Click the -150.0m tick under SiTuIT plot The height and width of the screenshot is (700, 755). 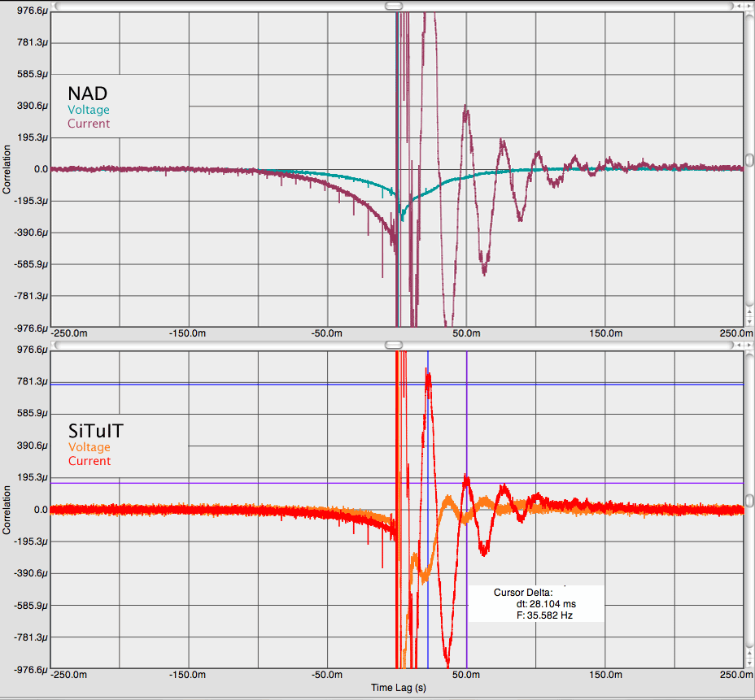pos(187,675)
